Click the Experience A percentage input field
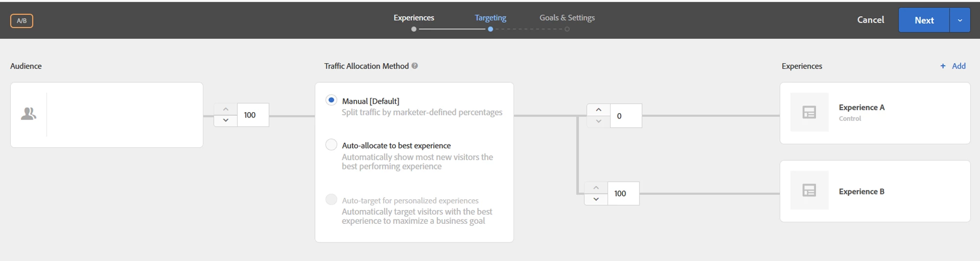Screen dimensions: 980x261 626,116
